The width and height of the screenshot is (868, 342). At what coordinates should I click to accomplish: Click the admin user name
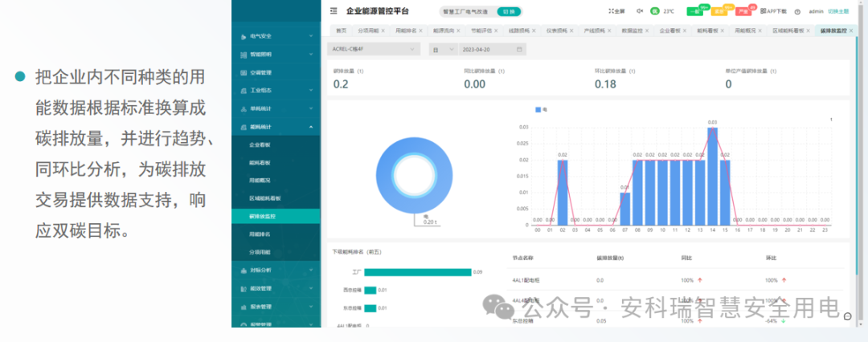coord(817,11)
